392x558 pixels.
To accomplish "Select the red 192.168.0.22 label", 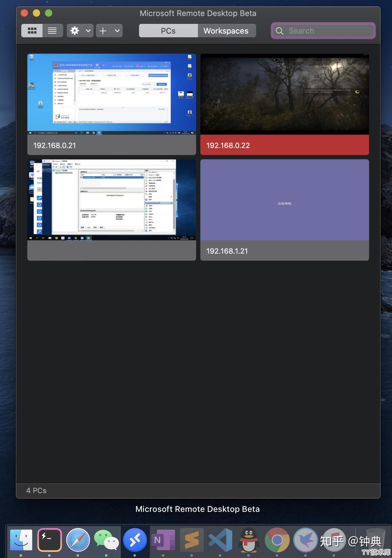I will [228, 145].
